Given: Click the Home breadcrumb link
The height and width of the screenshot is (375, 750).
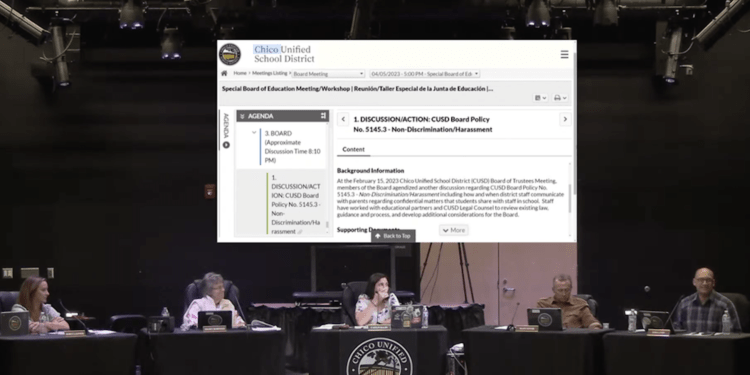Looking at the screenshot, I should click(x=240, y=73).
